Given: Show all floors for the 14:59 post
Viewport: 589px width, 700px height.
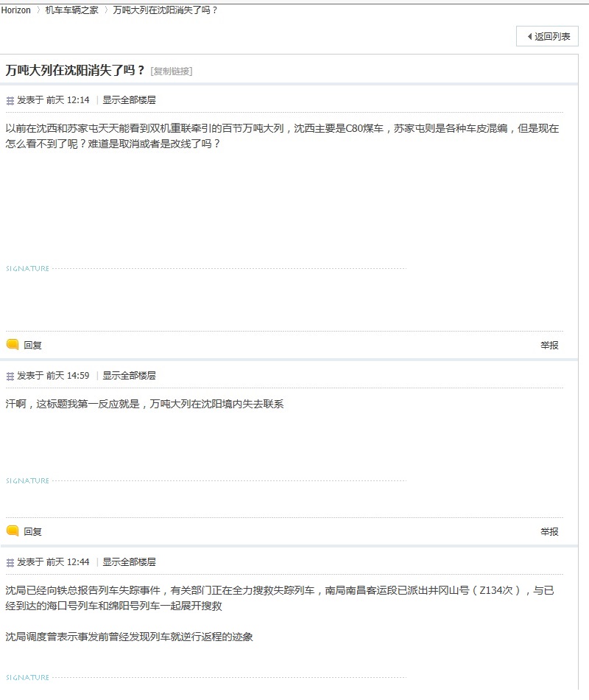Looking at the screenshot, I should tap(129, 376).
